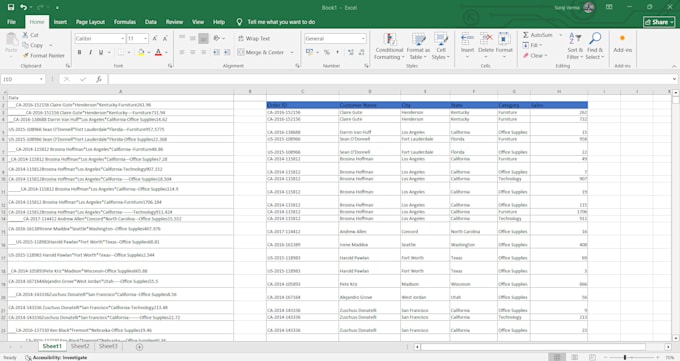Increase the cell indent
Image resolution: width=680 pixels, height=361 pixels.
(227, 52)
